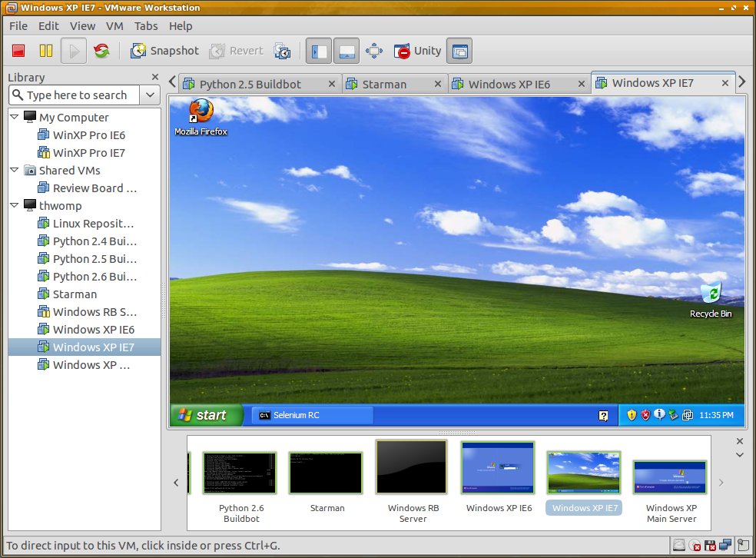Open the snapshot manager icon

tap(282, 51)
